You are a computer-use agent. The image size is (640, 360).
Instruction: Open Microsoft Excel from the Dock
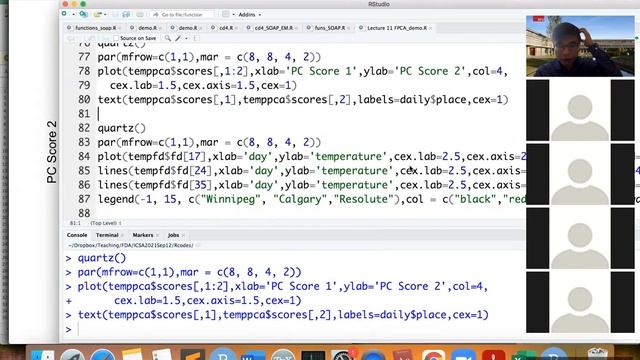524,355
